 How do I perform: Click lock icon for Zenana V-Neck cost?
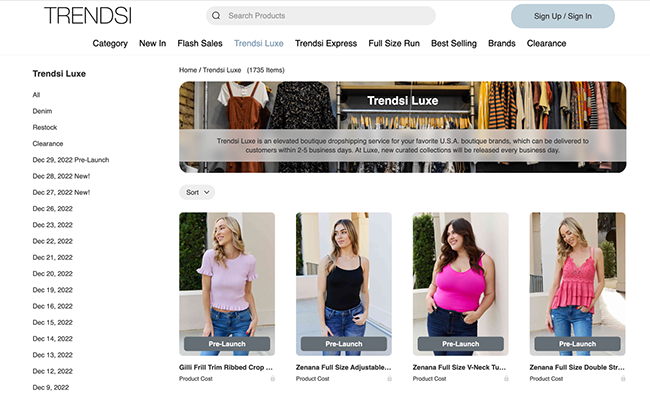click(507, 379)
